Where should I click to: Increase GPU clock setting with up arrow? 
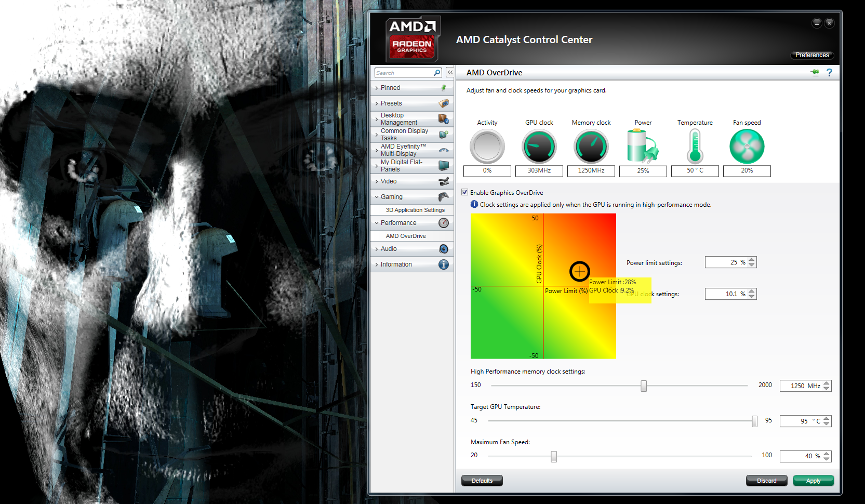point(751,291)
